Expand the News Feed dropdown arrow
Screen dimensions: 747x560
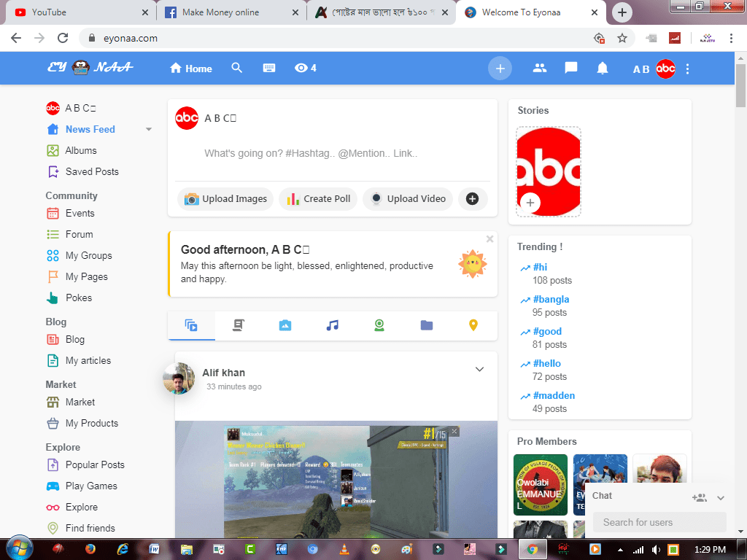click(x=149, y=130)
